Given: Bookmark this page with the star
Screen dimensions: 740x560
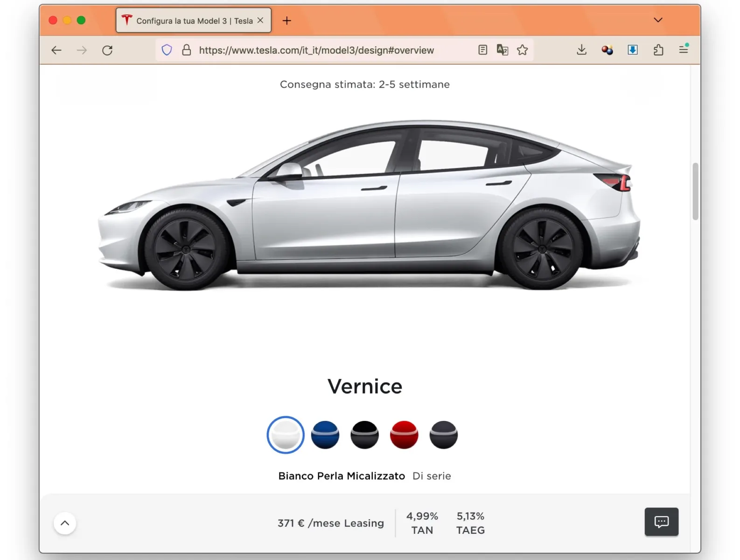Looking at the screenshot, I should pyautogui.click(x=523, y=50).
